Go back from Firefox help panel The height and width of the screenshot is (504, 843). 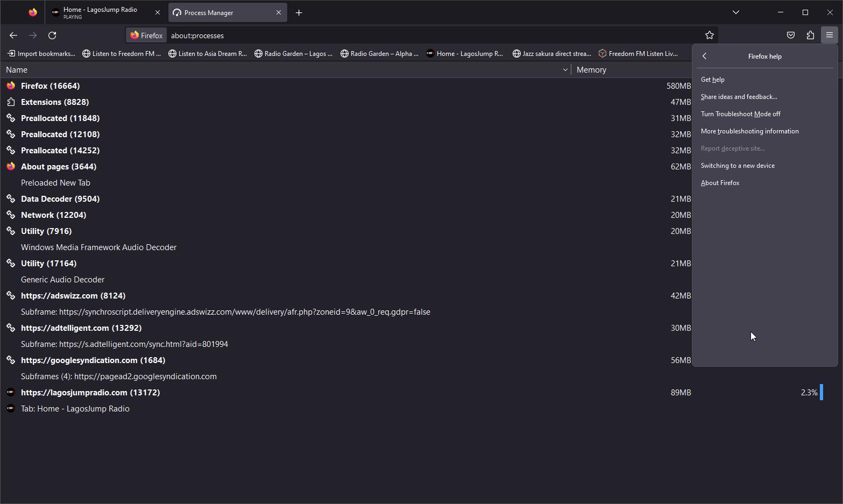tap(704, 56)
